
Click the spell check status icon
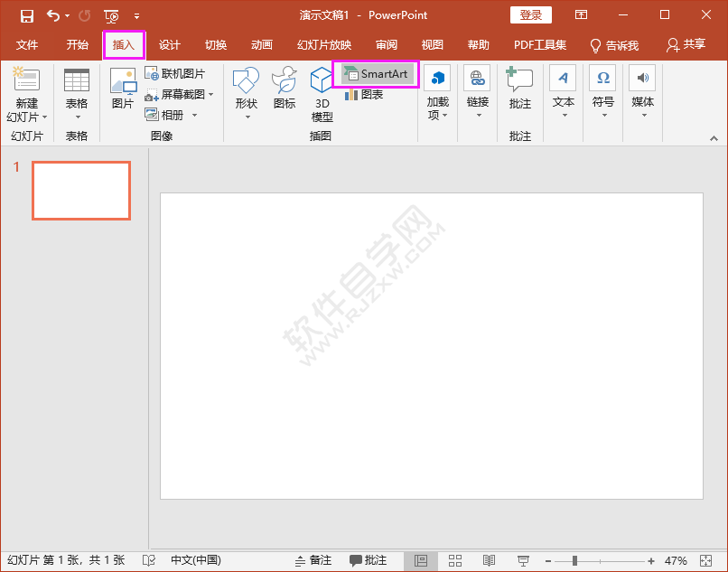click(x=148, y=560)
